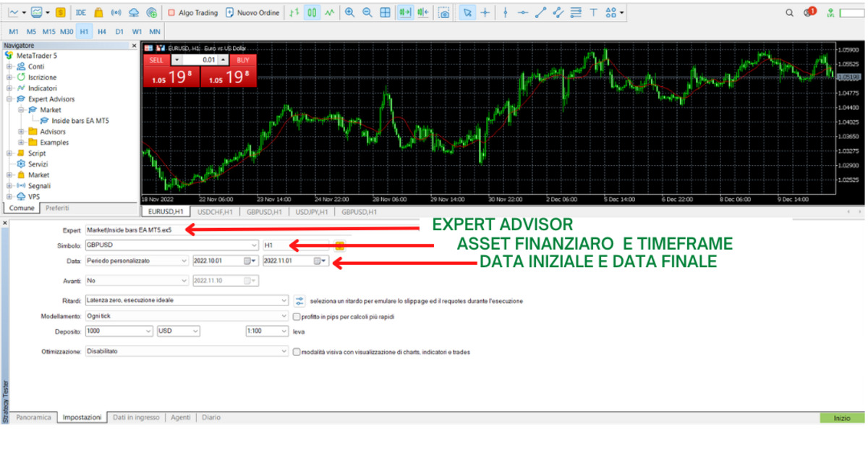Open the MetaEditor IDE from toolbar
Viewport: 868px width, 456px height.
click(x=81, y=12)
